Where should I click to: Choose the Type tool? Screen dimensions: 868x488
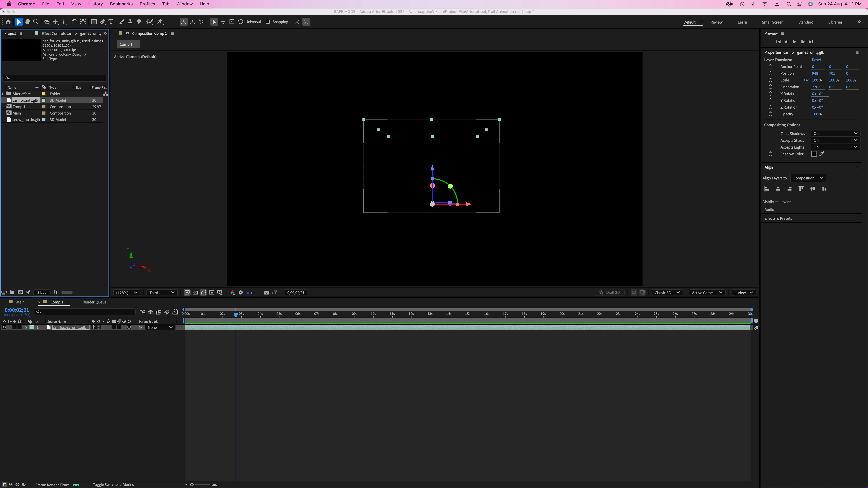(111, 22)
